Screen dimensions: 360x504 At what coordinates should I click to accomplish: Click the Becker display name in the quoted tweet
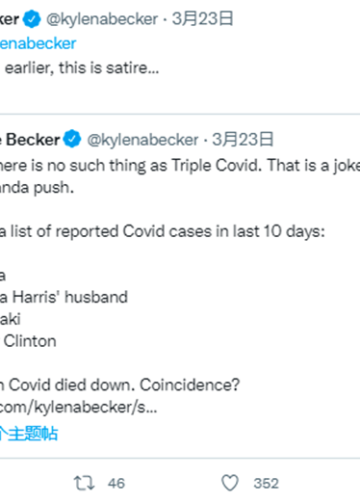pos(30,139)
